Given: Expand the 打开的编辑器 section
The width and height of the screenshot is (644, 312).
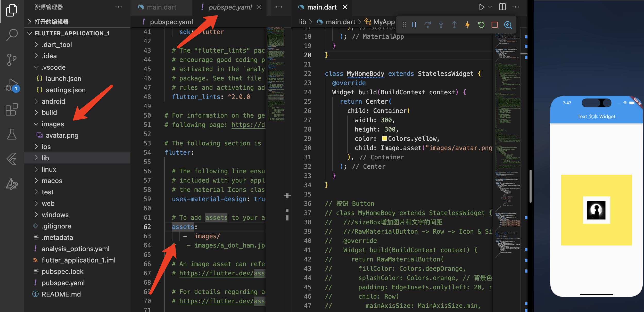Looking at the screenshot, I should [x=51, y=22].
